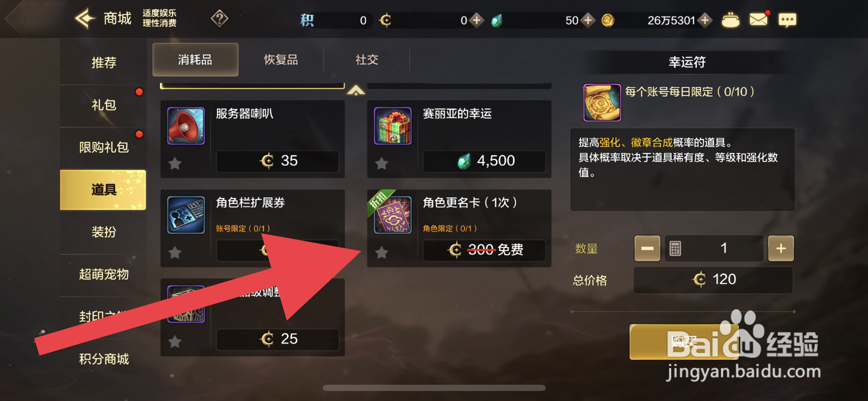Decrease quantity with the minus button
Image resolution: width=868 pixels, height=401 pixels.
[x=648, y=248]
